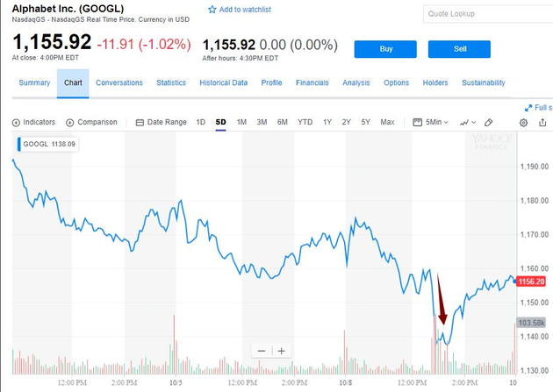Click the Date Range calendar icon
This screenshot has width=553, height=392.
(140, 122)
